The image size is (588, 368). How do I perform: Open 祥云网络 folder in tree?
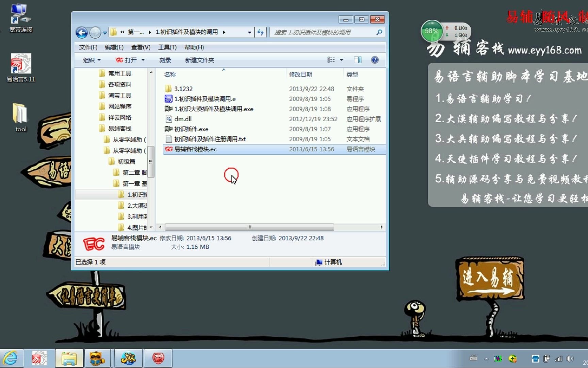pyautogui.click(x=119, y=118)
